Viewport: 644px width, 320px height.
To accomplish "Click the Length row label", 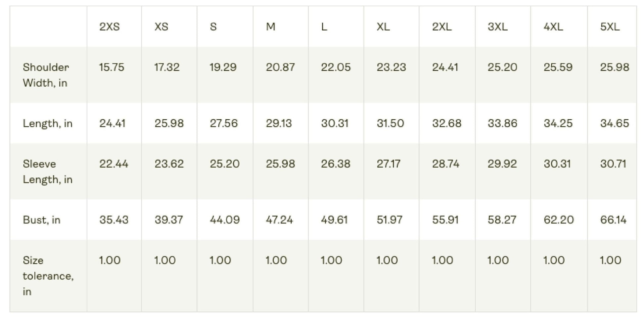I will [x=47, y=123].
